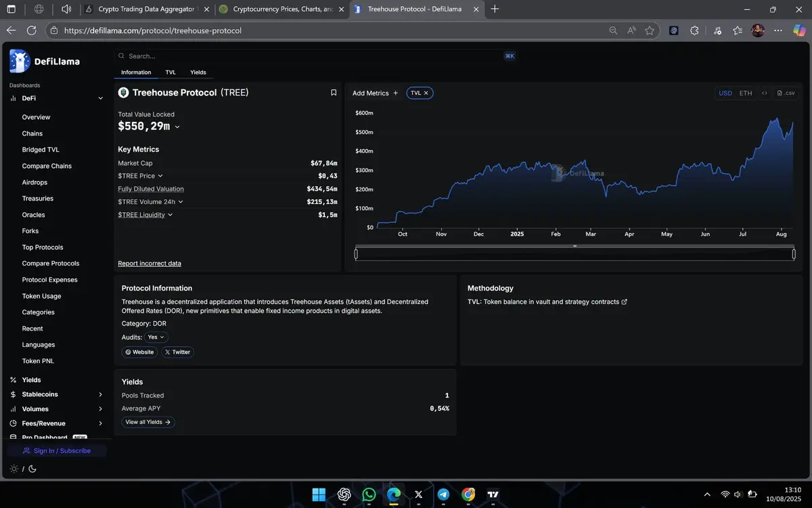This screenshot has height=508, width=812.
Task: Open a new browser tab
Action: (x=495, y=9)
